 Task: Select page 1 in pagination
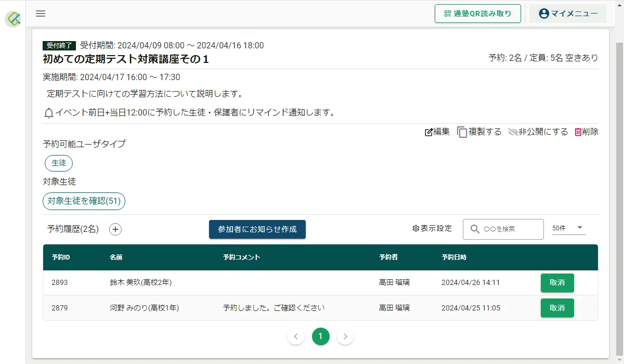[x=320, y=336]
